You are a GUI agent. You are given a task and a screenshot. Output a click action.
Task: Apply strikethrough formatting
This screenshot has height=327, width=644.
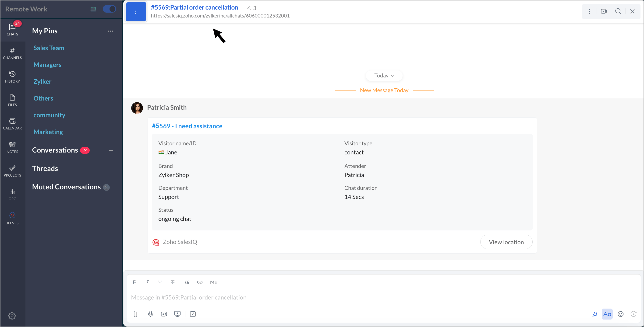(x=173, y=282)
